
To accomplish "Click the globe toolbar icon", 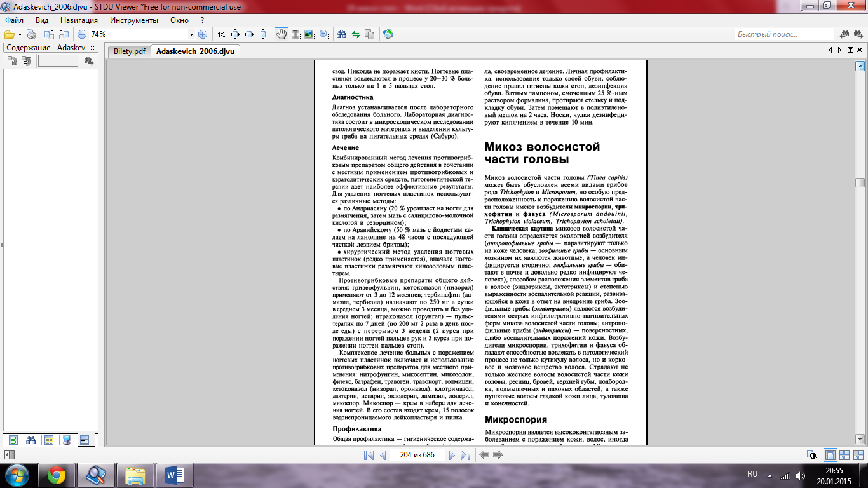I will [388, 34].
